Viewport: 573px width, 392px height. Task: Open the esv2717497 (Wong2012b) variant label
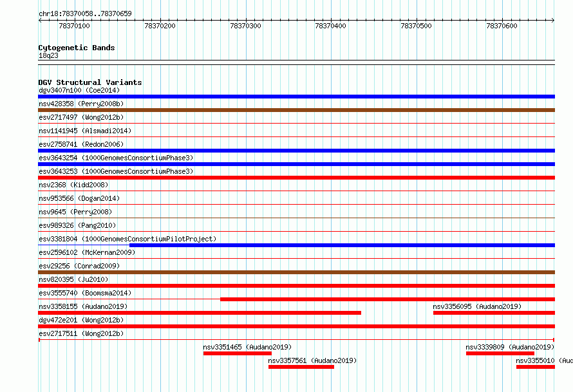(81, 117)
